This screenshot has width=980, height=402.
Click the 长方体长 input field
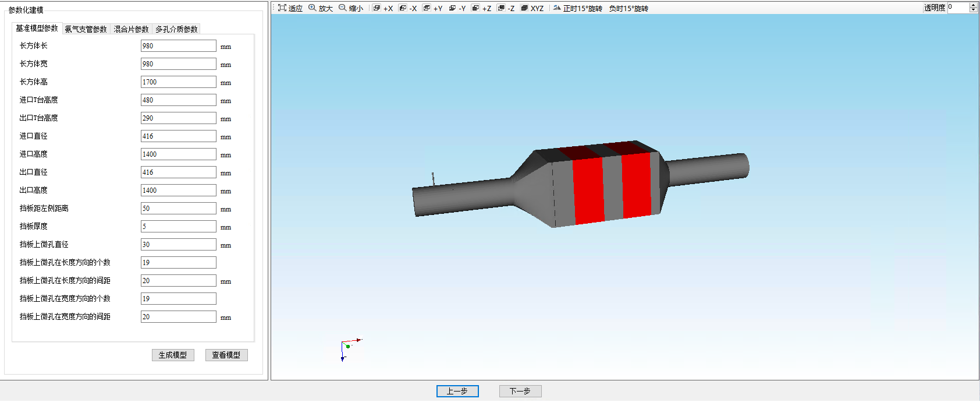pos(179,46)
